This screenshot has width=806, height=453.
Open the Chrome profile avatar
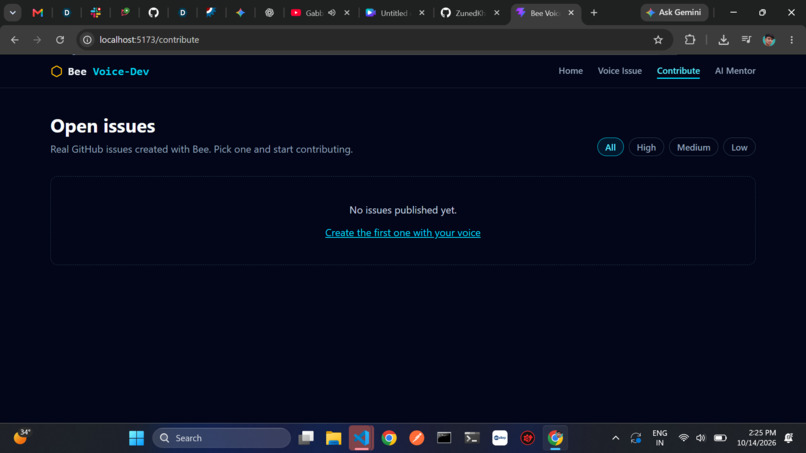[769, 40]
